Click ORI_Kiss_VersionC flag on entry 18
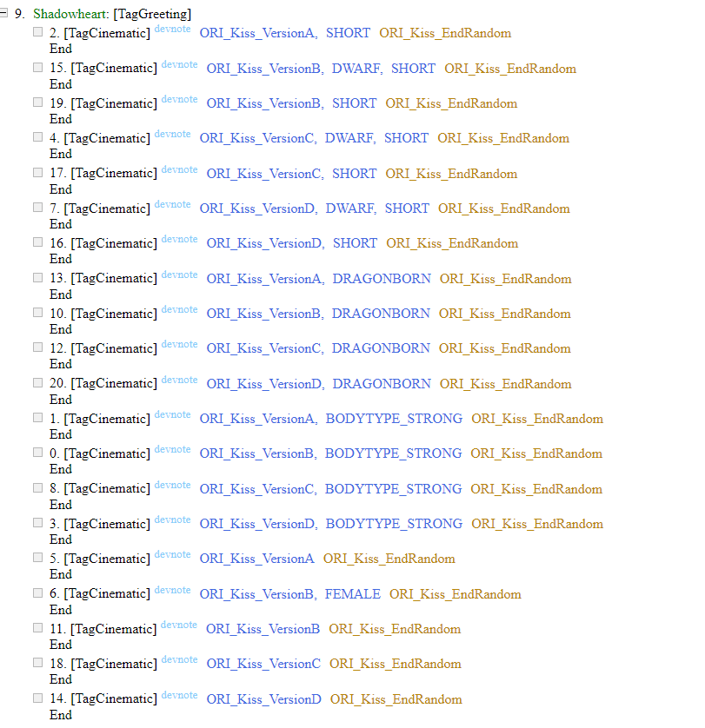The width and height of the screenshot is (705, 728). (263, 664)
